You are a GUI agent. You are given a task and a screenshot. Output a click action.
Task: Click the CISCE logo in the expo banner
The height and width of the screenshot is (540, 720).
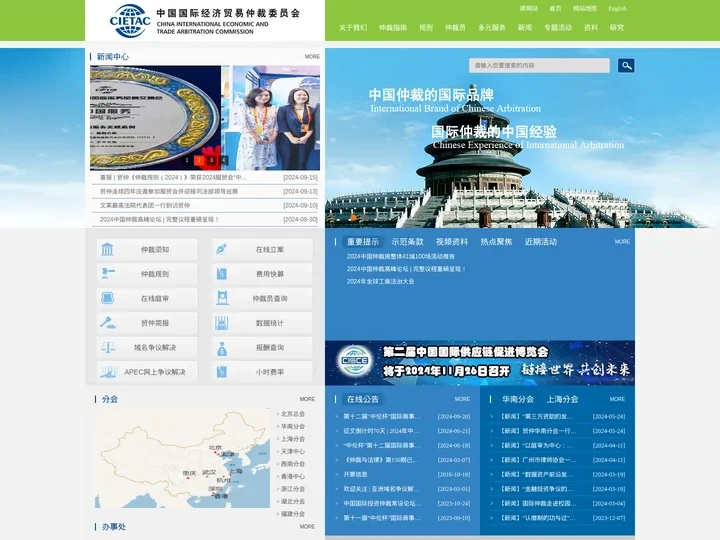click(354, 360)
